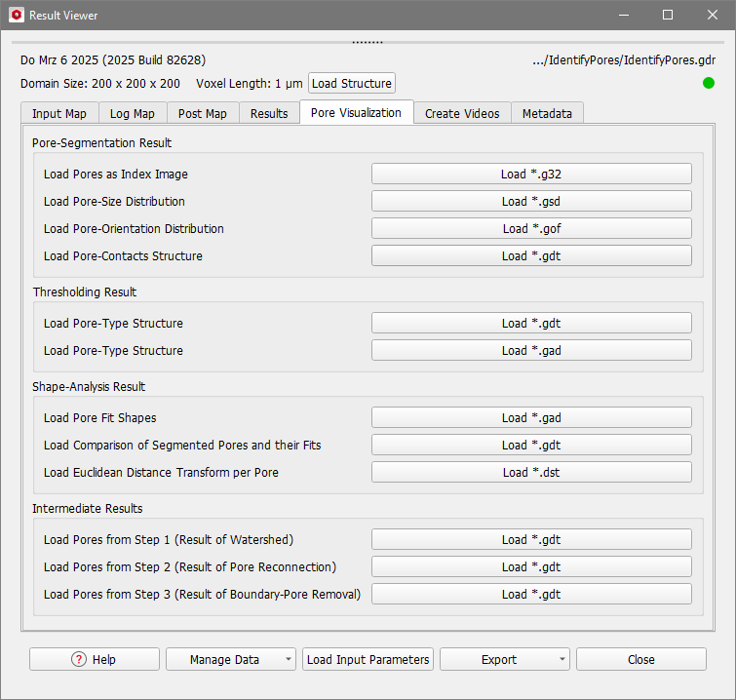This screenshot has height=700, width=736.
Task: Load Euclidean Distance Transform *.dst
Action: (x=531, y=472)
